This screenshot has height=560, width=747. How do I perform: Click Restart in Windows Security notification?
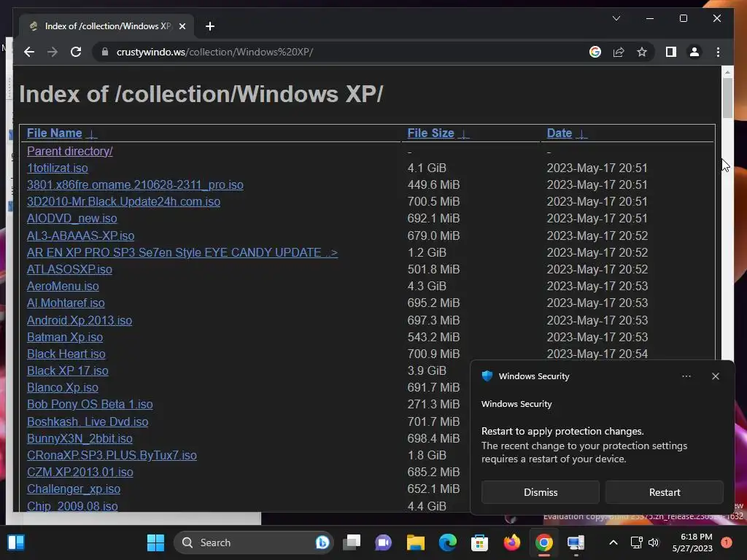pyautogui.click(x=665, y=492)
